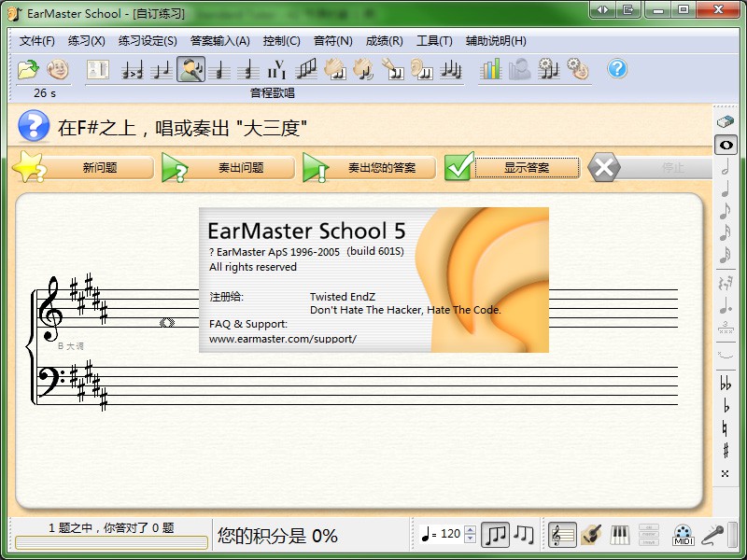747x560 pixels.
Task: Select the interval singing exercise icon
Action: pyautogui.click(x=191, y=69)
